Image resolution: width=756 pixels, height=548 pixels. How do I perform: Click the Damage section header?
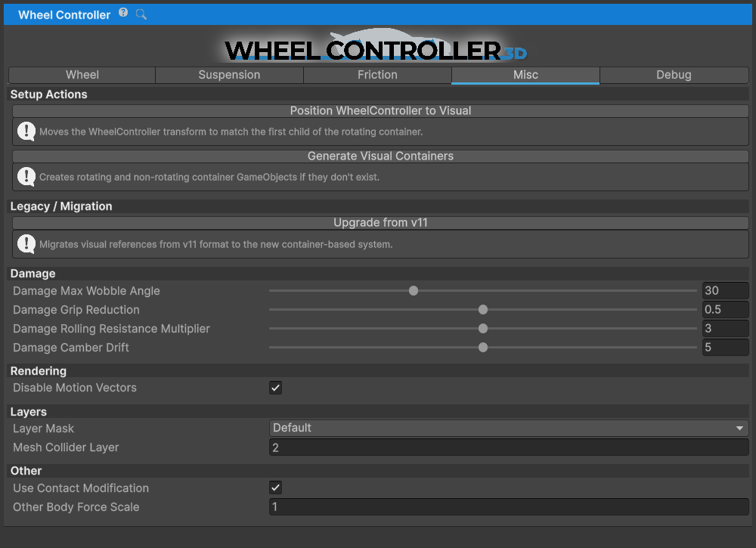33,274
